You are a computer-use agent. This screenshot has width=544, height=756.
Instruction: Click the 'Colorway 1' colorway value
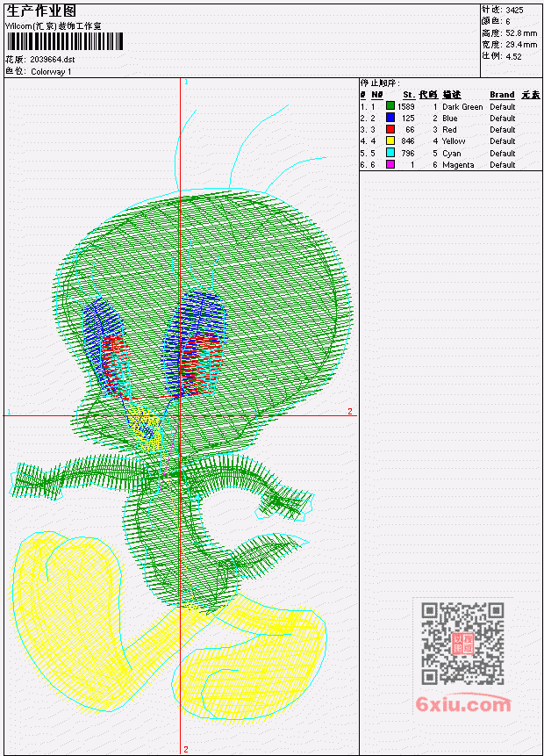point(51,72)
